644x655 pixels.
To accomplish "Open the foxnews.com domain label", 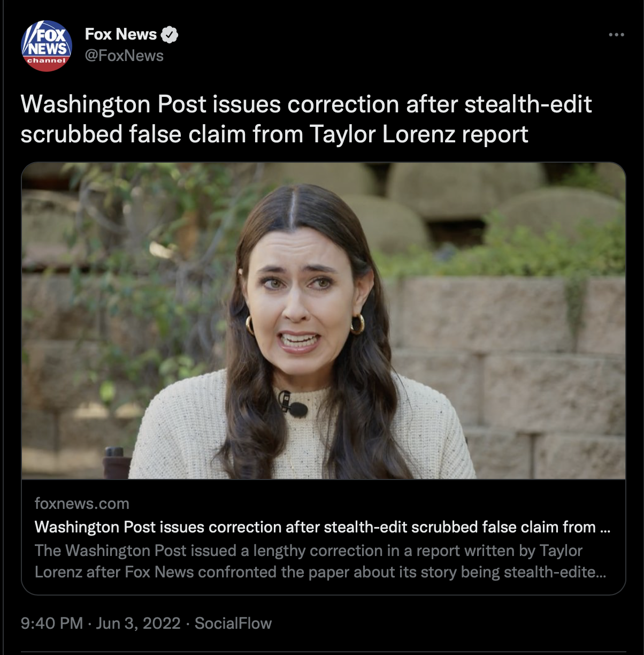I will point(82,504).
